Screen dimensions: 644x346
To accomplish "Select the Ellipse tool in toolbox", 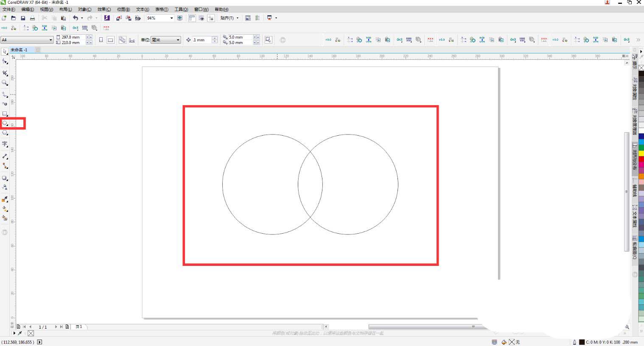I will [x=5, y=123].
